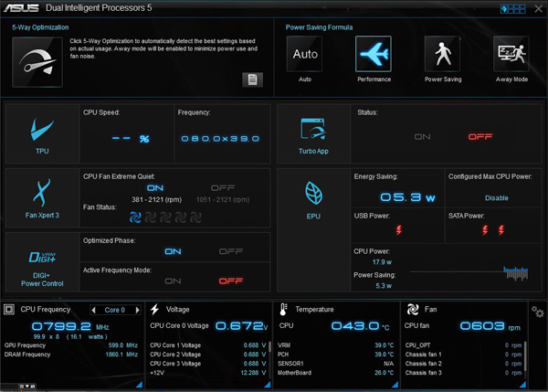Expand the CPU Frequency panel corner triangle
This screenshot has height=392, width=548.
click(x=139, y=385)
